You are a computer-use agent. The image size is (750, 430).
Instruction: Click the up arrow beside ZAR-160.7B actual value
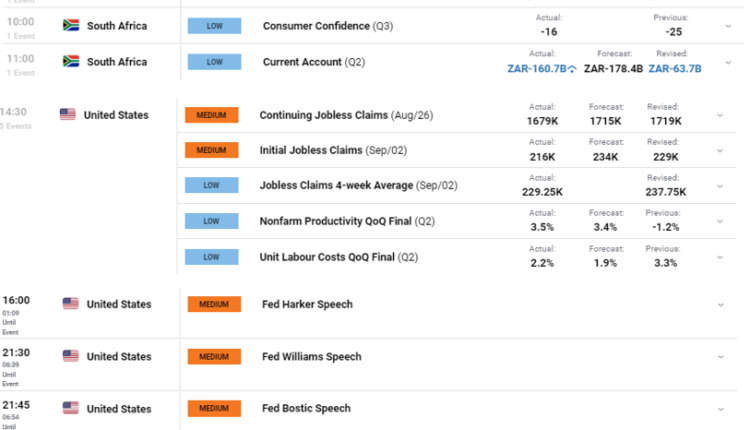[572, 69]
